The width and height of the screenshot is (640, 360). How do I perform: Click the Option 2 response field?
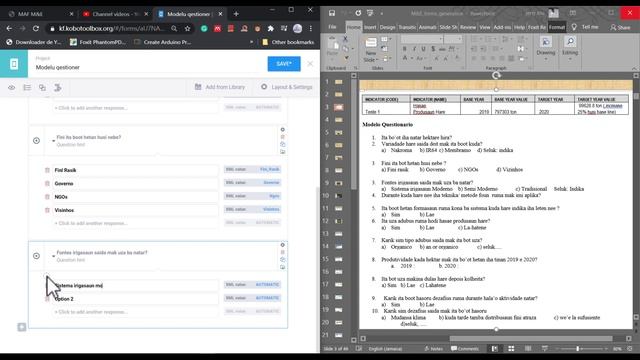[136, 299]
